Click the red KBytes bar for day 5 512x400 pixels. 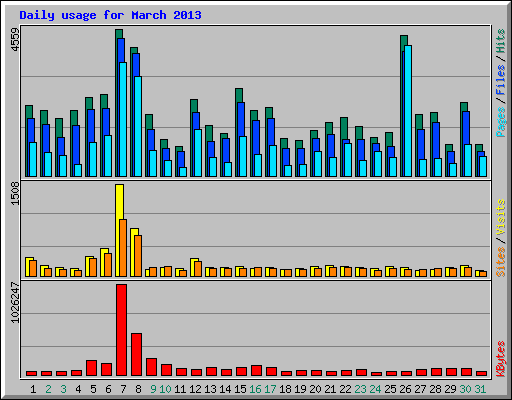point(91,368)
